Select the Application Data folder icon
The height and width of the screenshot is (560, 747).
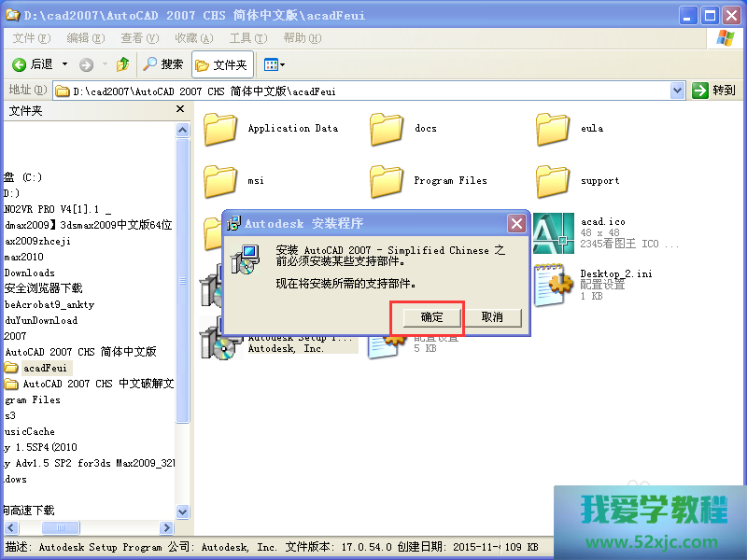coord(221,129)
